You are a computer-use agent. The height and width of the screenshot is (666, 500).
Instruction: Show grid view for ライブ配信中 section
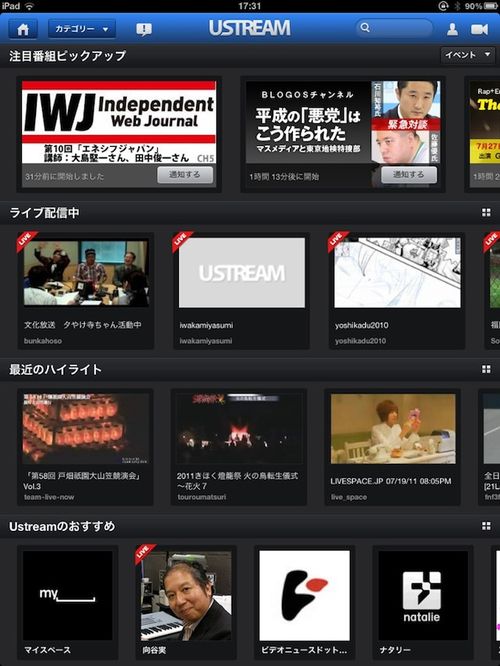[486, 212]
